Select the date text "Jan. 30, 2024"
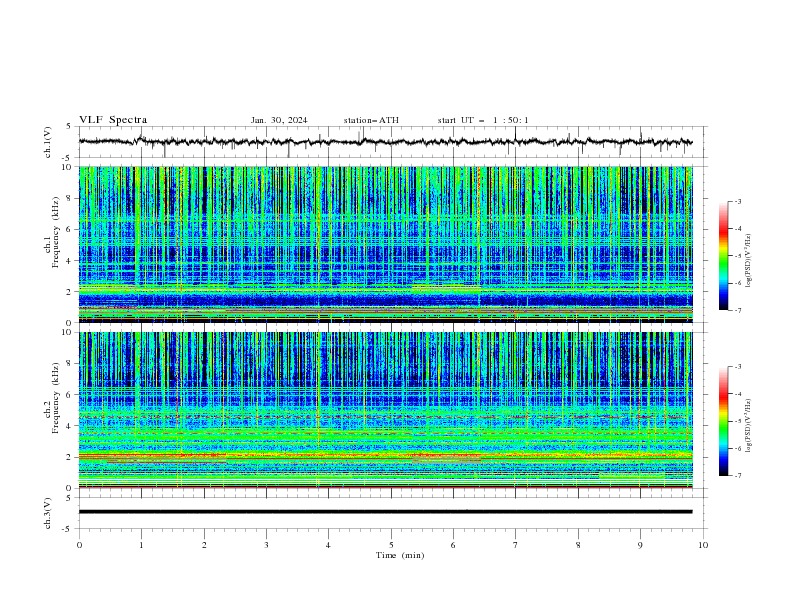The height and width of the screenshot is (612, 792). point(279,120)
